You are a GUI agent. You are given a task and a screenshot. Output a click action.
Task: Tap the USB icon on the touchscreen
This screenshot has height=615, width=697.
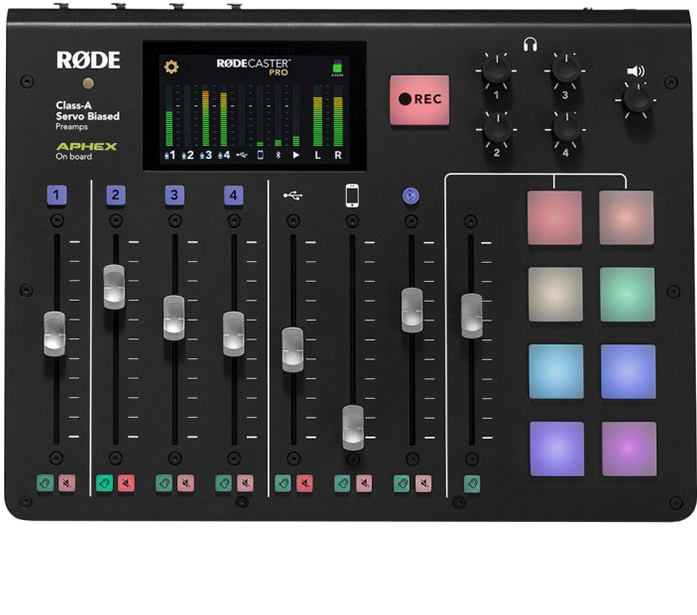coord(242,155)
